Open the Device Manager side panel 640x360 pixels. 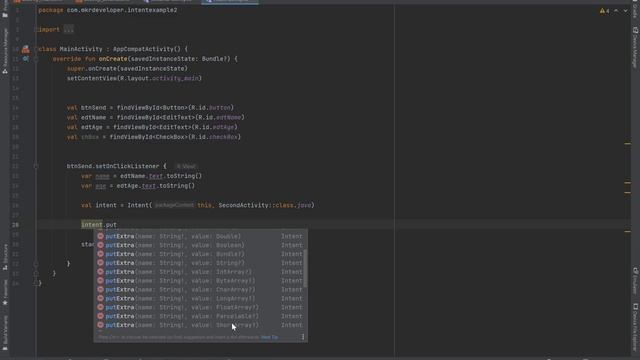(x=635, y=48)
